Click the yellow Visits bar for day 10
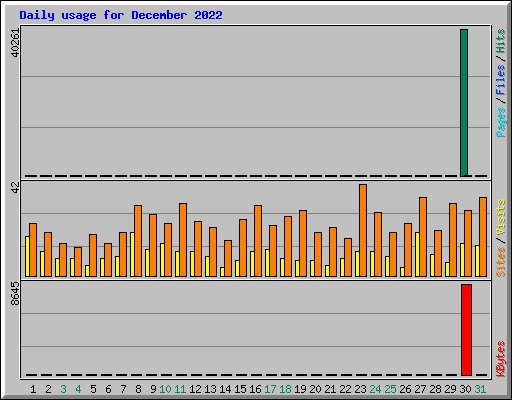The height and width of the screenshot is (400, 512). [162, 260]
